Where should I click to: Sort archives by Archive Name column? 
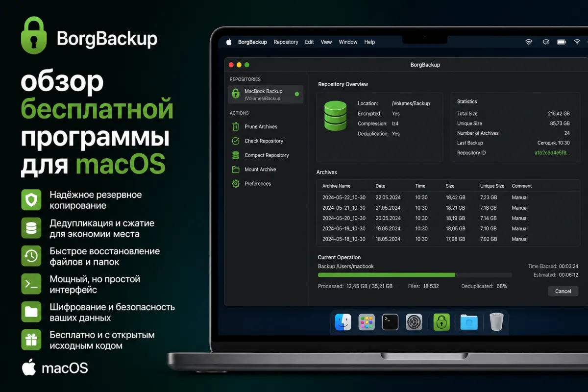(336, 186)
